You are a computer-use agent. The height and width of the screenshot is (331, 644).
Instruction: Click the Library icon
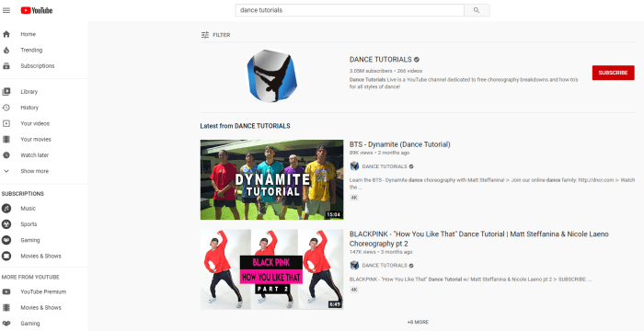click(x=6, y=92)
